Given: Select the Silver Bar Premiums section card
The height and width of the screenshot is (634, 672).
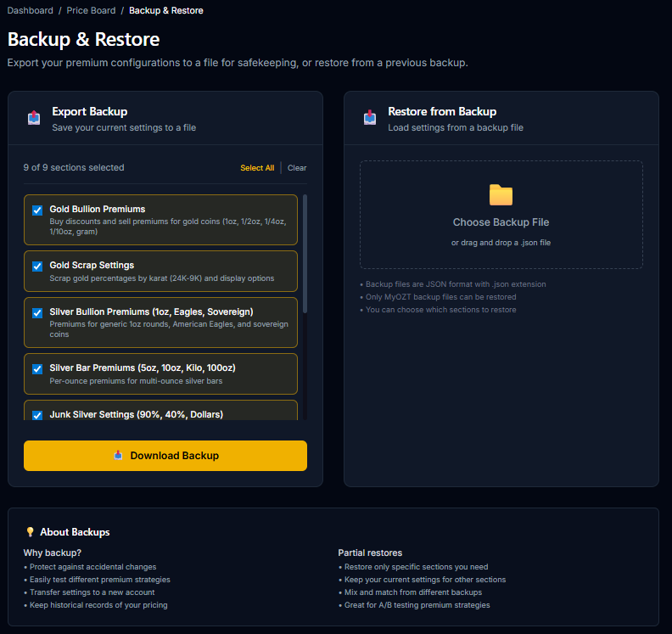Looking at the screenshot, I should click(x=170, y=374).
